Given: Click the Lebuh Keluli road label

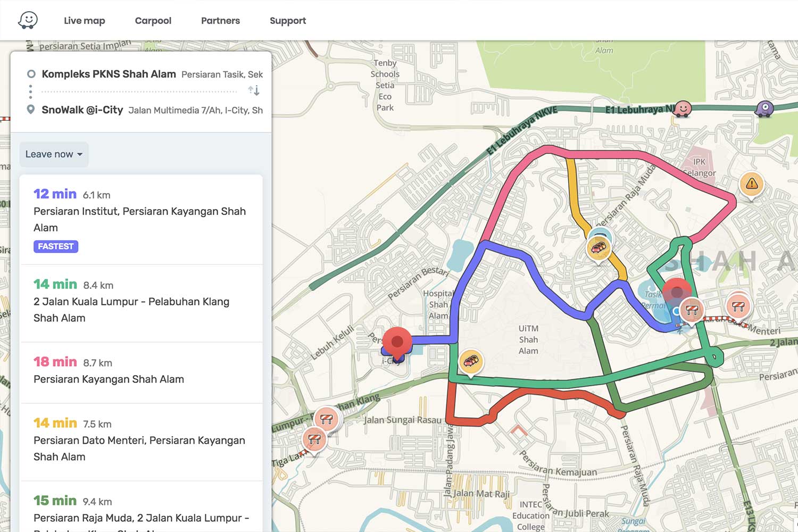Looking at the screenshot, I should coord(332,343).
